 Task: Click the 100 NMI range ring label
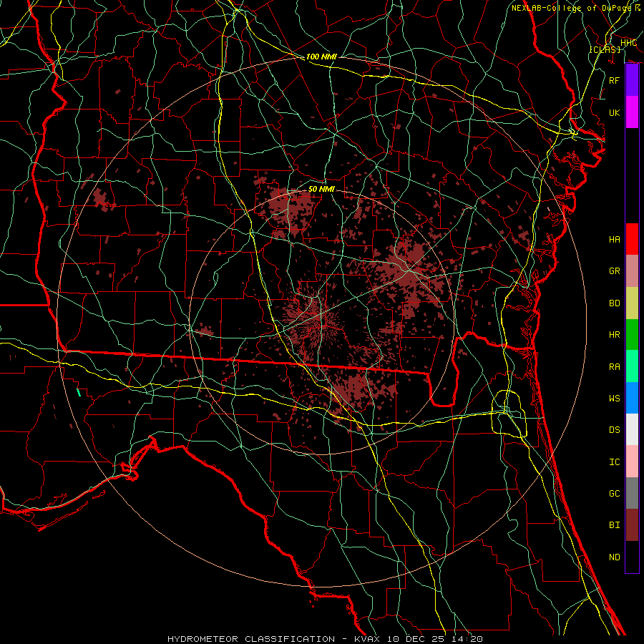(321, 57)
